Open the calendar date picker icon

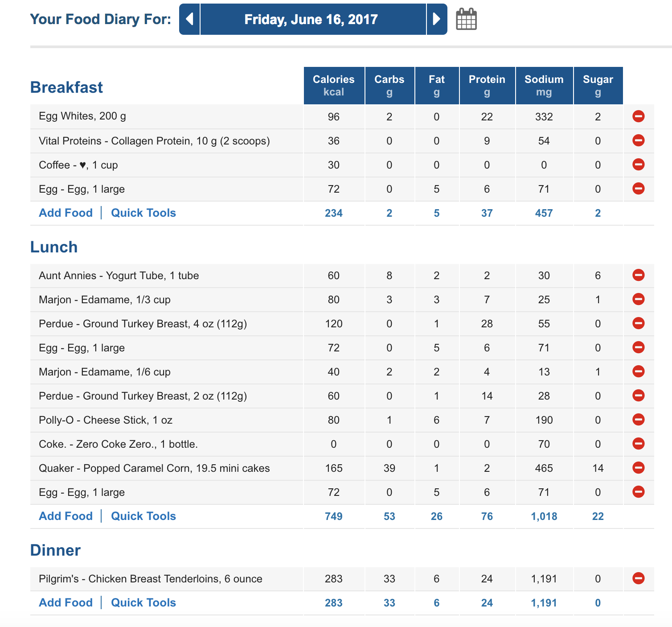pos(466,19)
